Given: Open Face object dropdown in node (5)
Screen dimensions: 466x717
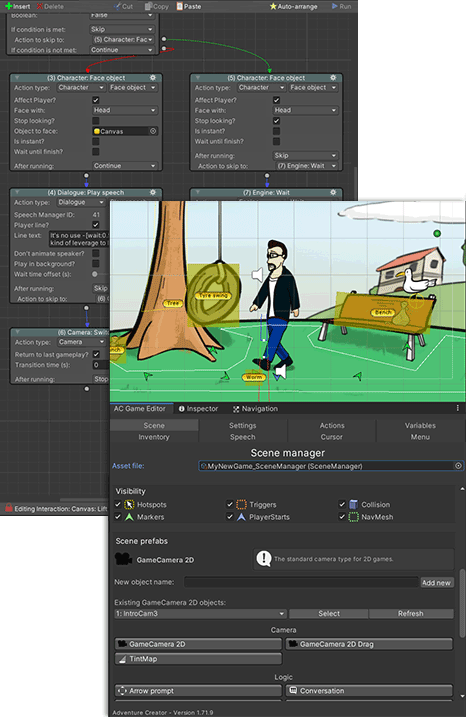Looking at the screenshot, I should [313, 87].
